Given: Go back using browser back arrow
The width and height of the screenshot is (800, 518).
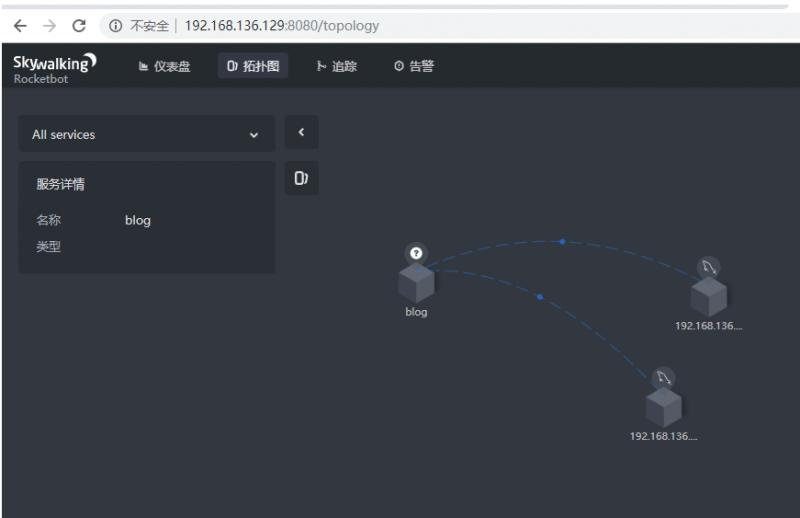Looking at the screenshot, I should pyautogui.click(x=20, y=26).
